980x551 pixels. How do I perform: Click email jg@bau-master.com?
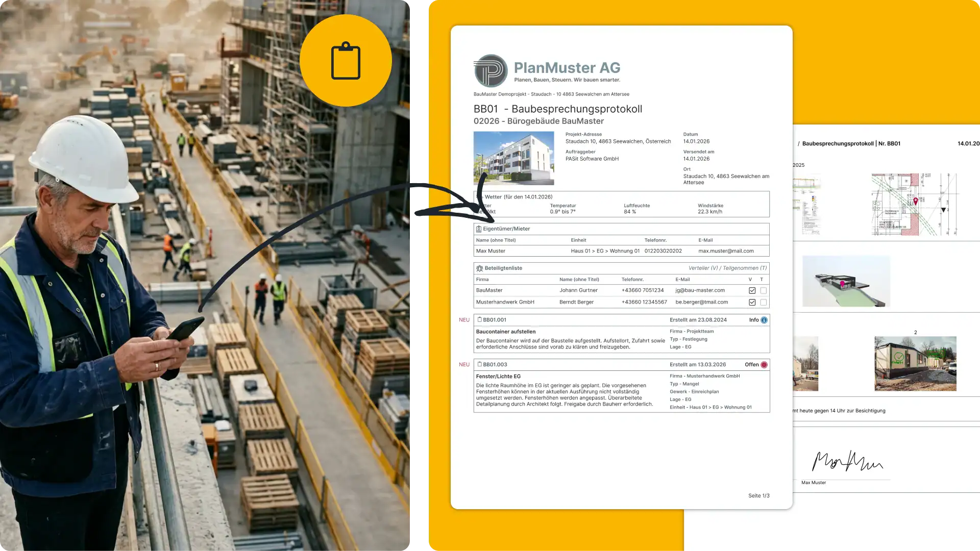point(700,290)
